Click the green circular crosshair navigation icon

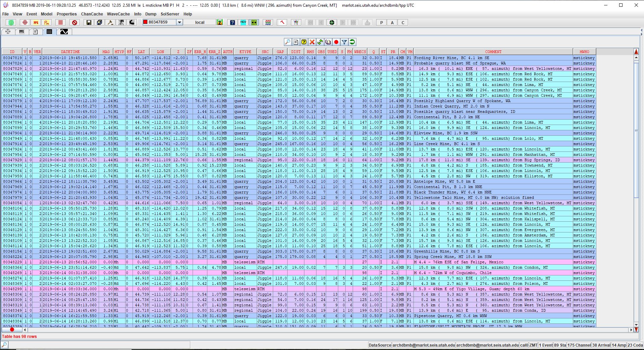(x=332, y=23)
